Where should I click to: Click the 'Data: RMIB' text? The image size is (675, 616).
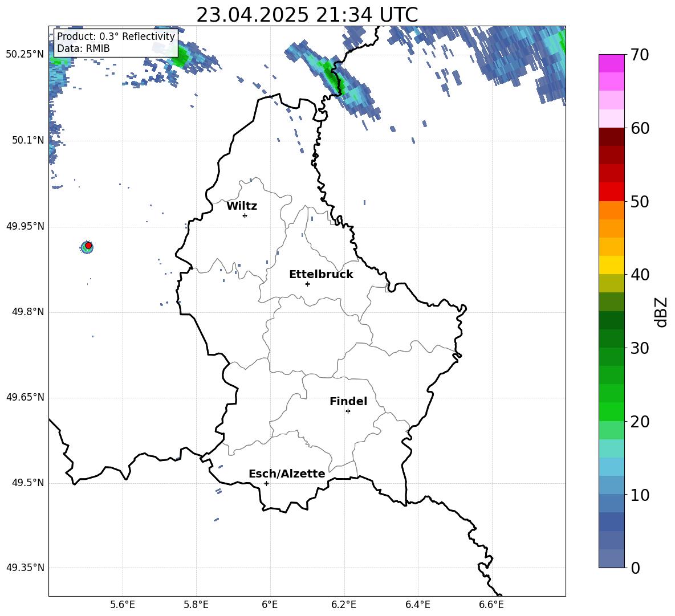coord(83,48)
